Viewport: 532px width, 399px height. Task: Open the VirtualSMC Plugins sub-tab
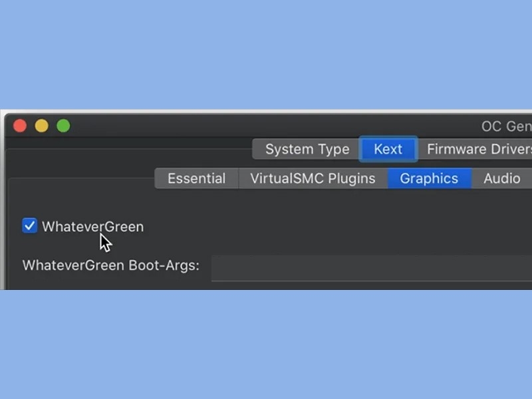(313, 178)
